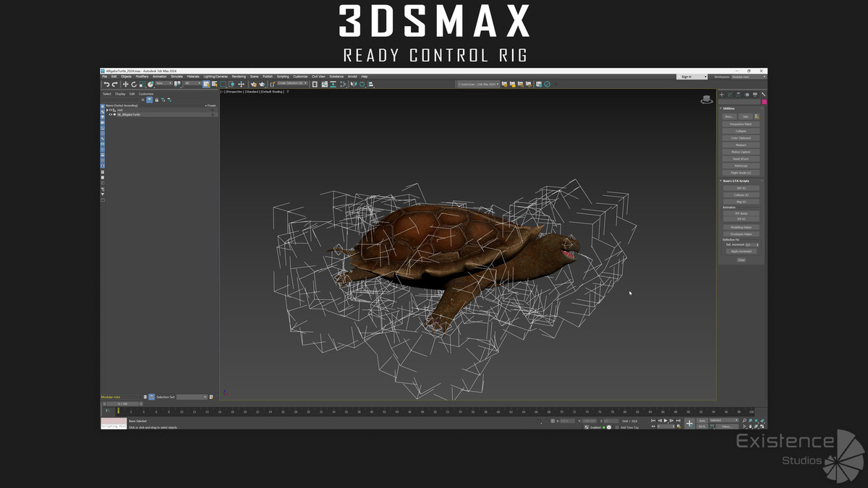Open the Animation menu
The height and width of the screenshot is (488, 868).
click(x=159, y=77)
